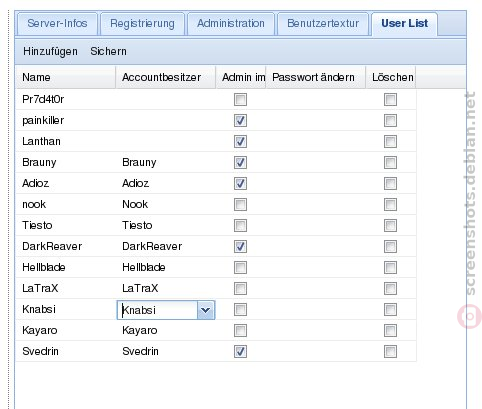
Task: Select the Tiesto account owner cell
Action: 166,225
